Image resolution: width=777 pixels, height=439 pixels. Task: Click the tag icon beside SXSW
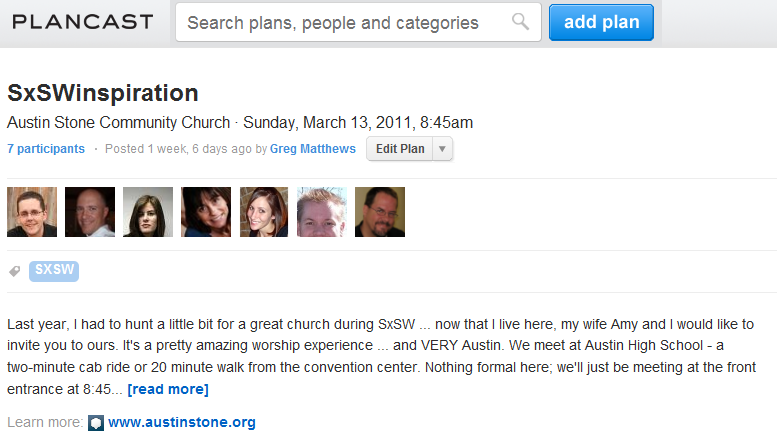click(15, 271)
